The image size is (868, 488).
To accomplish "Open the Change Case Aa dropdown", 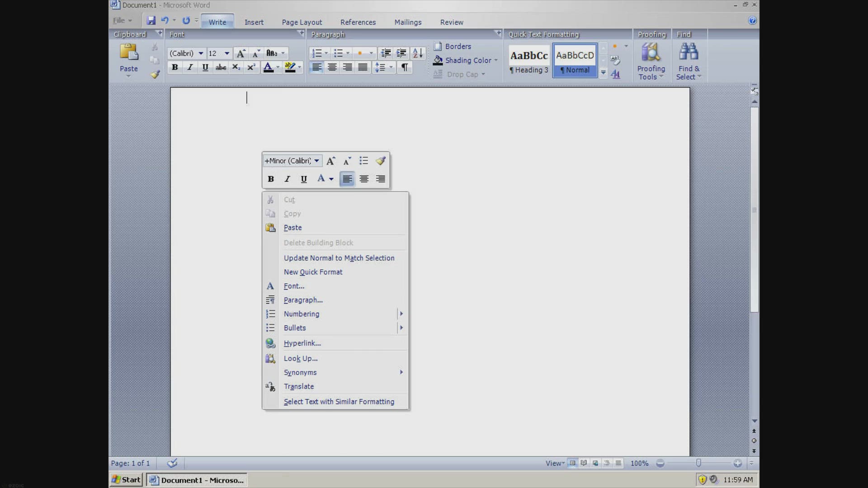I will [276, 53].
